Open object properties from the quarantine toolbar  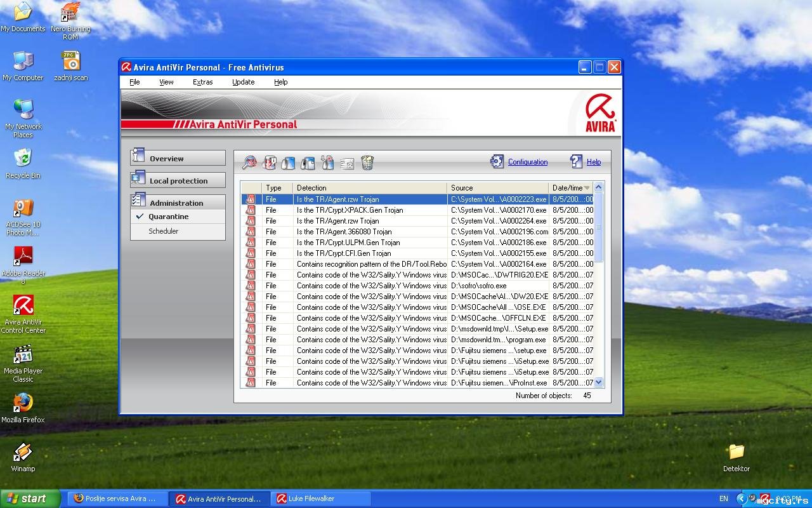click(269, 163)
